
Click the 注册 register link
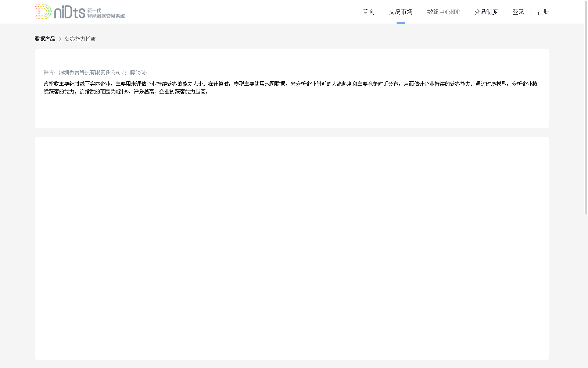click(x=543, y=12)
